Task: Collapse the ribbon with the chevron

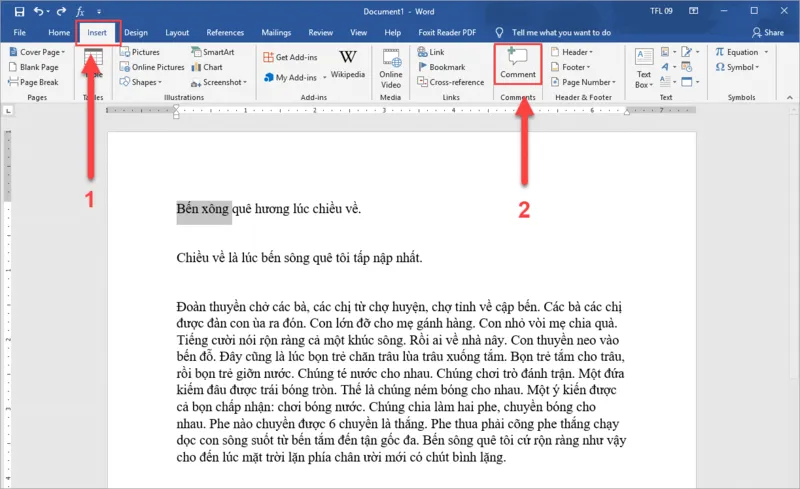Action: point(790,97)
